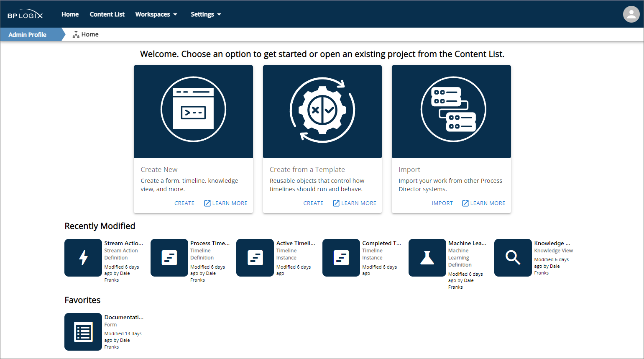Open the Process Timeline definition icon

pos(169,258)
